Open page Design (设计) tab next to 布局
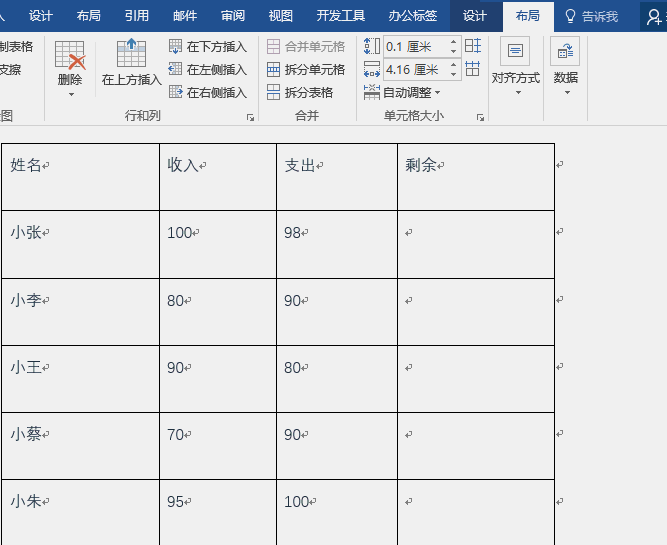 click(x=41, y=16)
